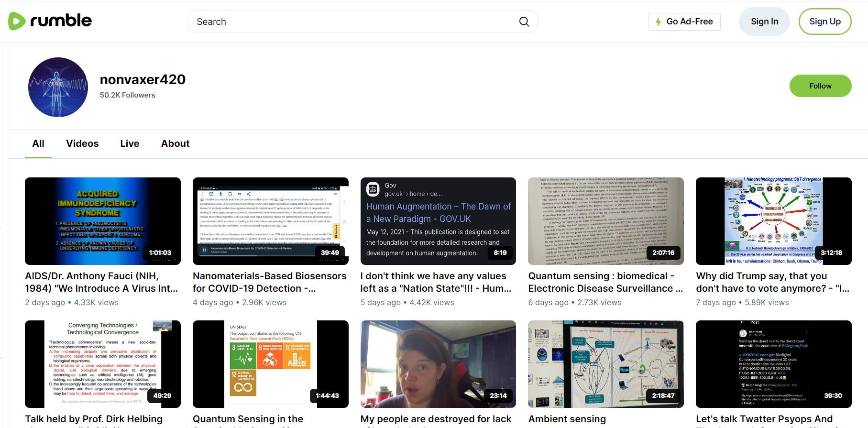The height and width of the screenshot is (428, 868).
Task: Open the Twatter Psyops post thumbnail
Action: (x=774, y=364)
